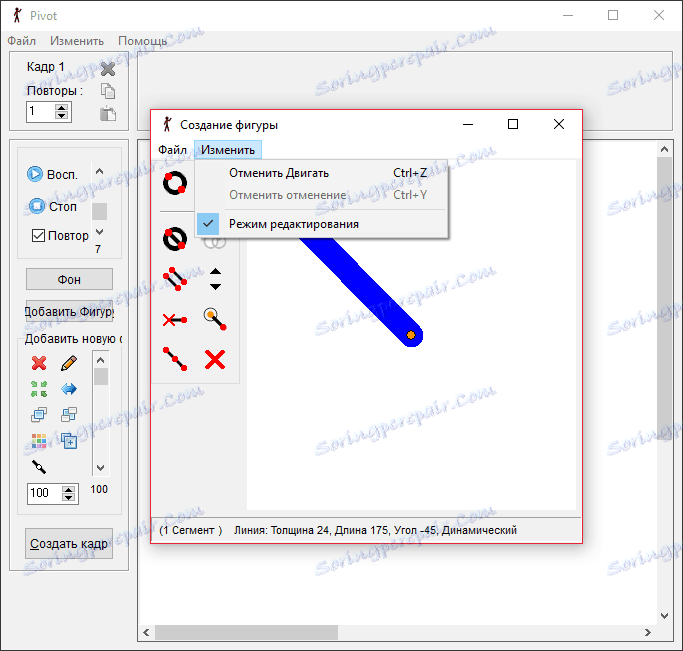Click the Повторы number input field
The width and height of the screenshot is (683, 651).
[x=41, y=111]
